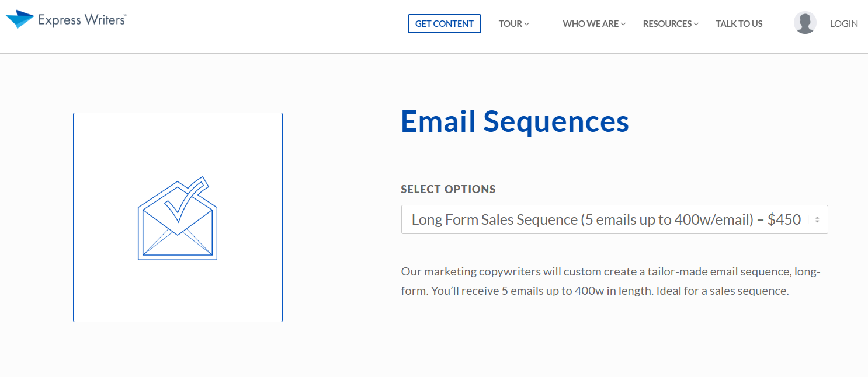Expand the chevron next to TOUR

[x=527, y=24]
